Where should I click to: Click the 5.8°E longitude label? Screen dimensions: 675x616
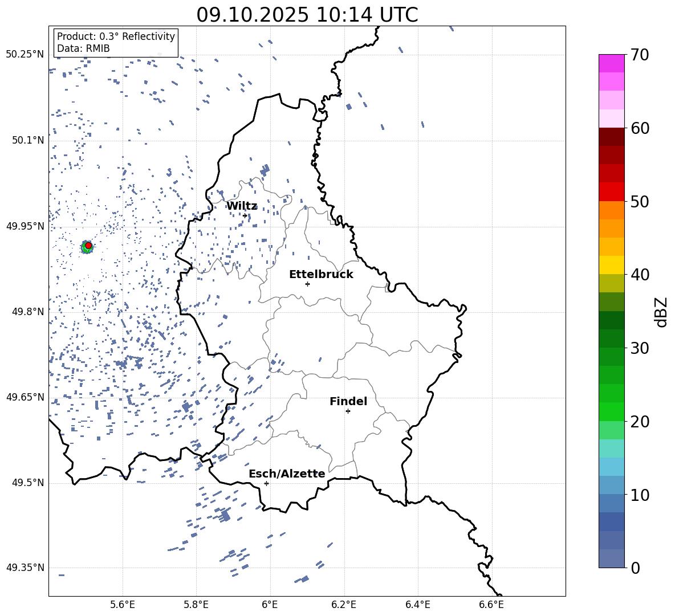click(x=196, y=605)
